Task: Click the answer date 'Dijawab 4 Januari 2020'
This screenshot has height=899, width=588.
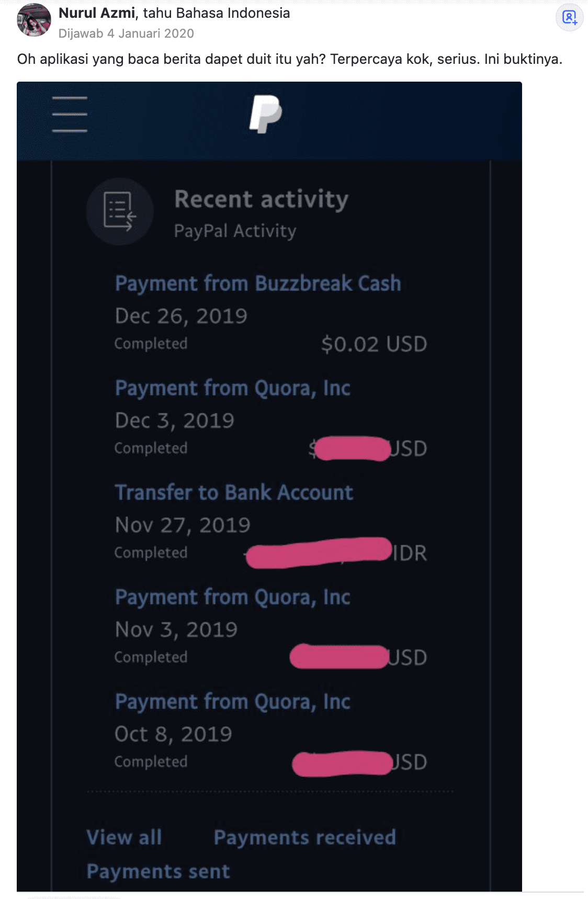Action: 126,33
